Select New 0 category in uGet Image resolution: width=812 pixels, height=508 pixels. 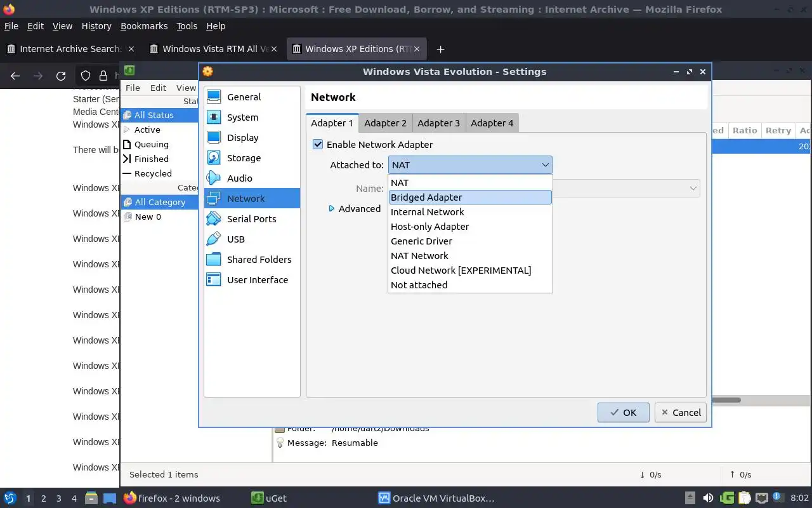[x=159, y=217]
